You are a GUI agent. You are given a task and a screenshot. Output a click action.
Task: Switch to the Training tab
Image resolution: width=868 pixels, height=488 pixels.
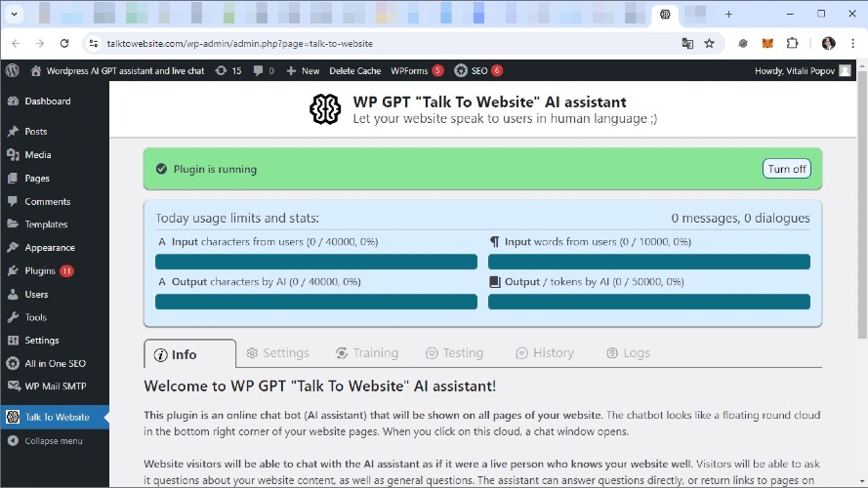367,353
